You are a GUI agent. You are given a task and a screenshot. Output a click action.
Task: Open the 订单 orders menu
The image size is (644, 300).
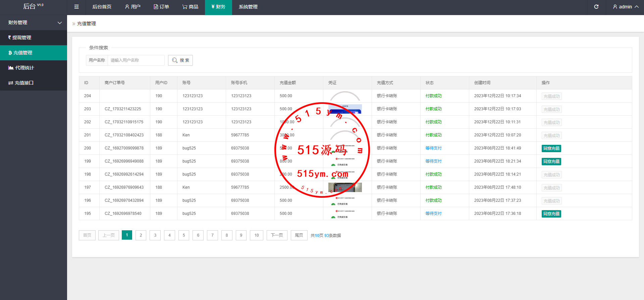(161, 7)
